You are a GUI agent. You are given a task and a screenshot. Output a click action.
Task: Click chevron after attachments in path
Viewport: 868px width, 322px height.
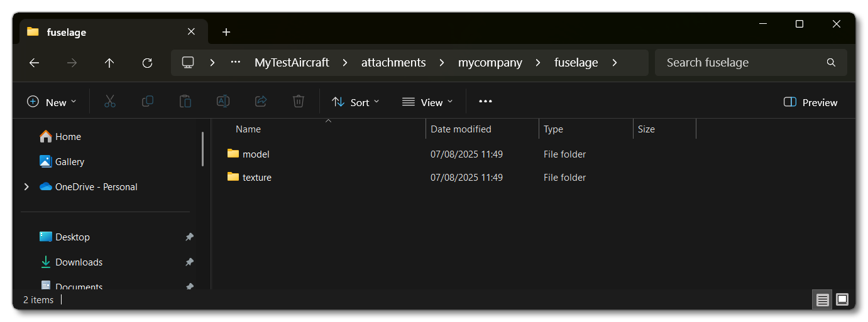(x=442, y=63)
